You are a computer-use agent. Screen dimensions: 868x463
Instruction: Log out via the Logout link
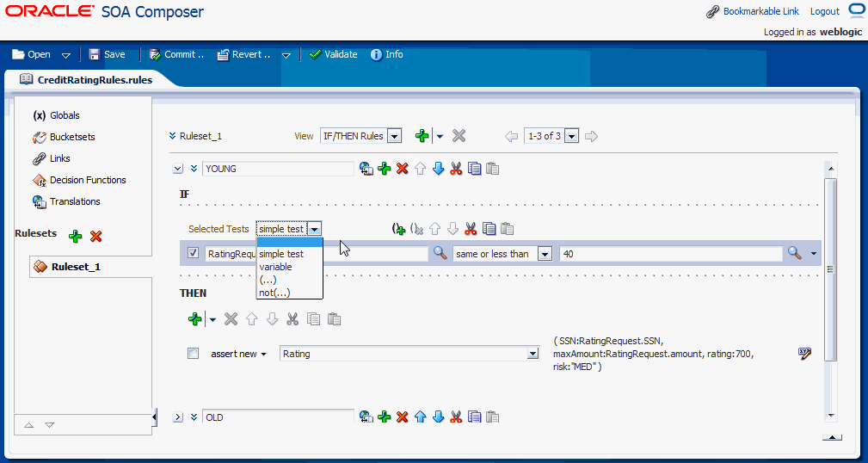point(825,11)
